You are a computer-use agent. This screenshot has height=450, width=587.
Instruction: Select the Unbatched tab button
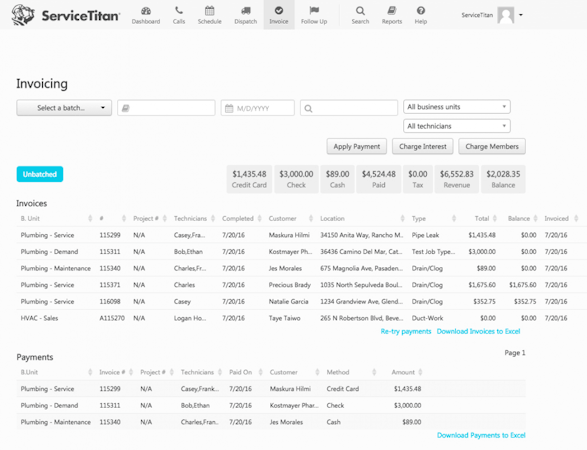click(40, 174)
